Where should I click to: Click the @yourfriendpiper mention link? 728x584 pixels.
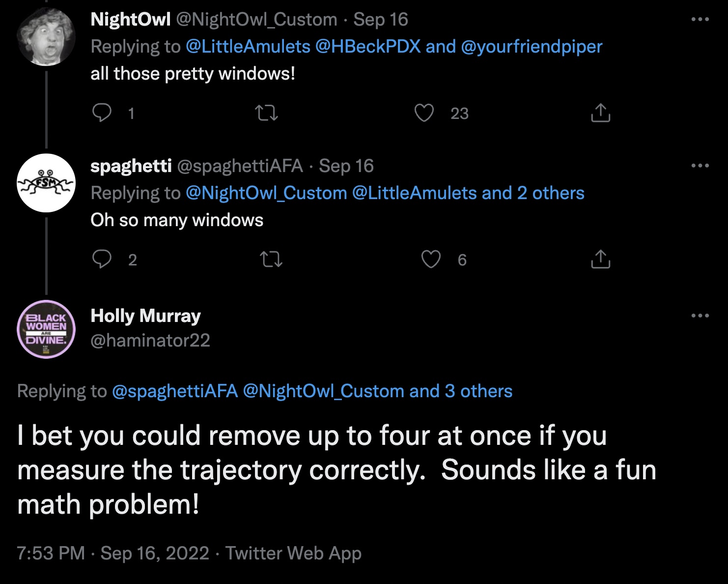pyautogui.click(x=532, y=46)
